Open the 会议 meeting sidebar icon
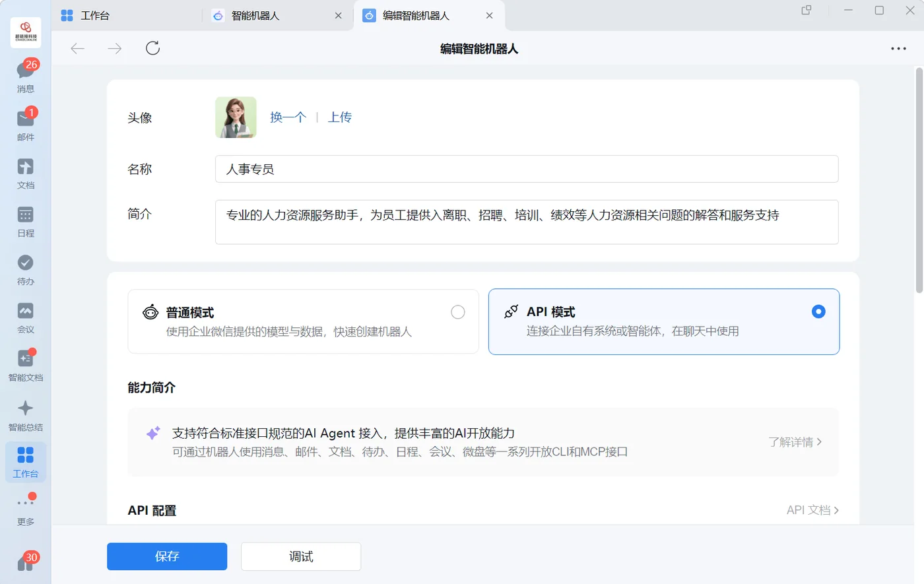Image resolution: width=924 pixels, height=584 pixels. pos(26,317)
